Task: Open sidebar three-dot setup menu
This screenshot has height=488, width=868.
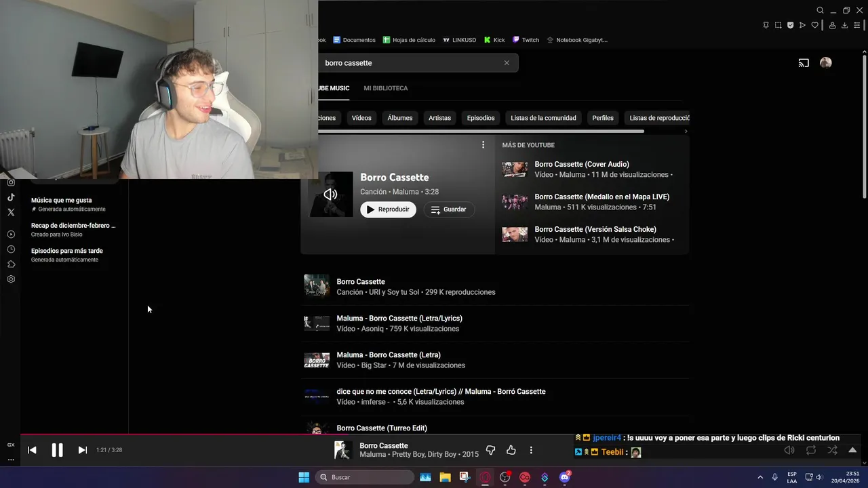Action: 11,460
